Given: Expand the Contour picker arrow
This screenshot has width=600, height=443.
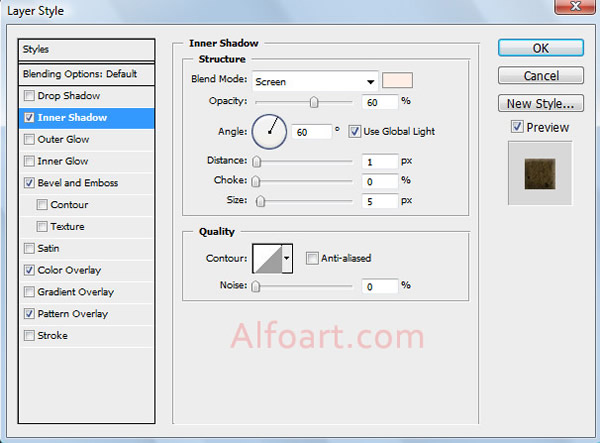Looking at the screenshot, I should (x=288, y=258).
